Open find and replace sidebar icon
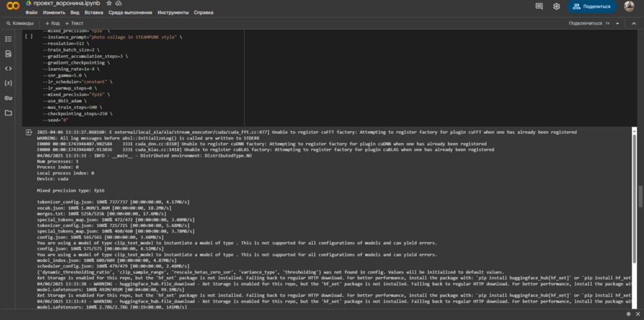The width and height of the screenshot is (644, 320). coord(9,54)
